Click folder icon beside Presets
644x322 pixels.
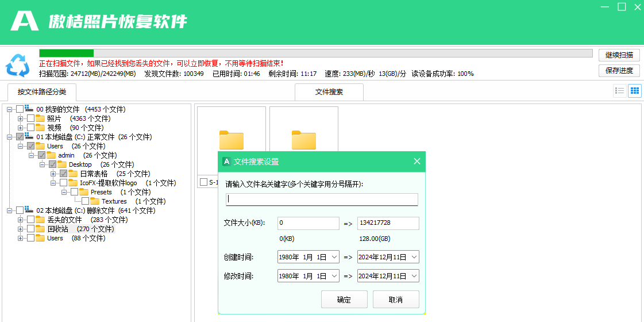(84, 192)
